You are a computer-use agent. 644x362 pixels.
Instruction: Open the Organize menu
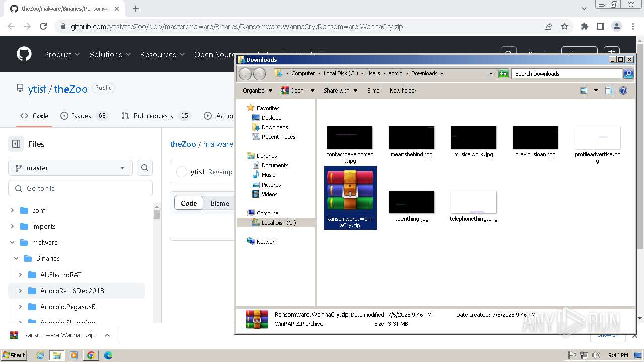pos(257,90)
